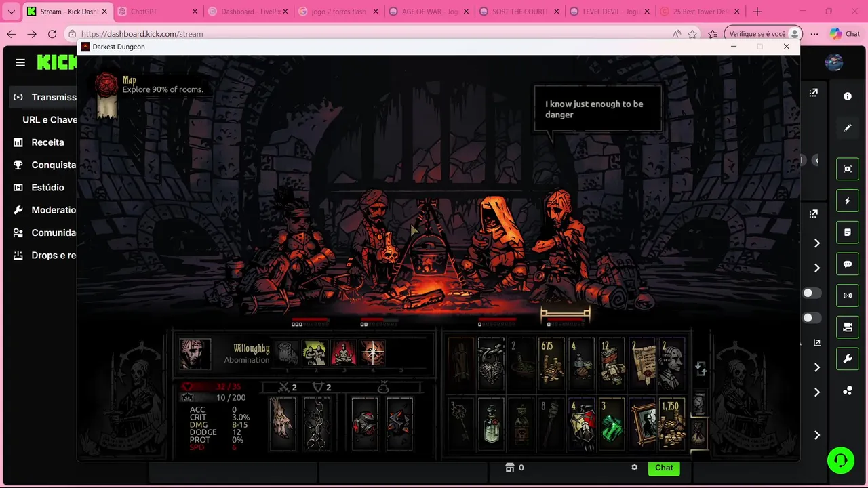
Task: Open the Kick hamburger menu
Action: click(x=20, y=62)
